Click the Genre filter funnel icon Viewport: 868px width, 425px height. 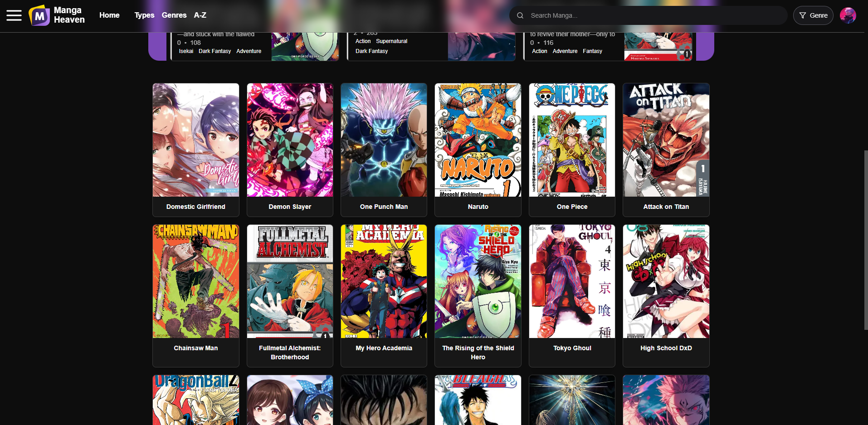[x=803, y=15]
